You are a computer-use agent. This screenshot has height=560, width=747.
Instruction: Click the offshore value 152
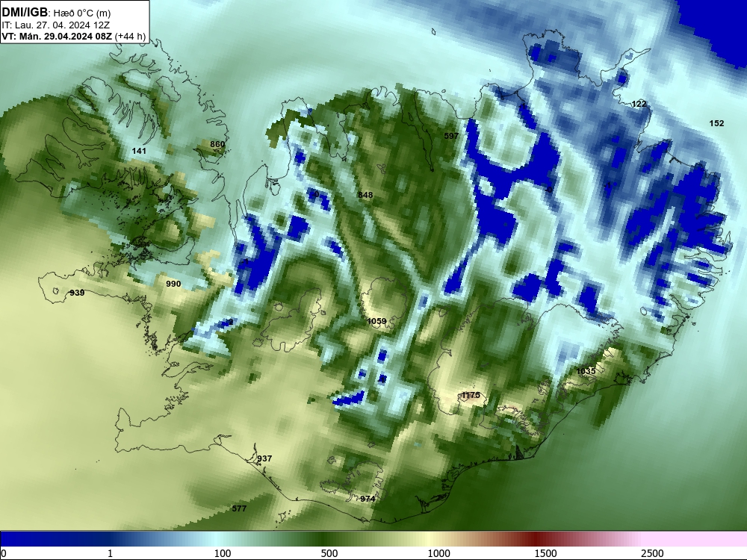716,123
